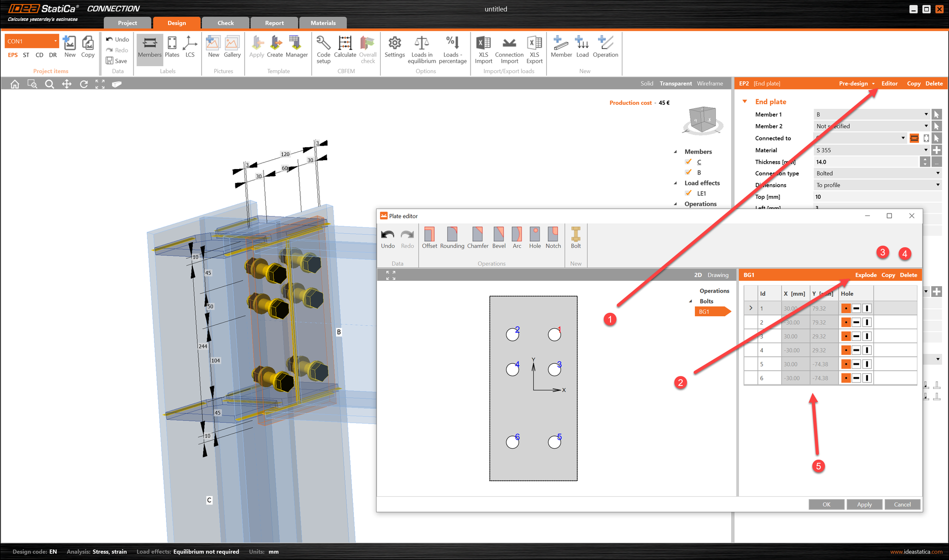Switch to the Check ribbon tab

click(x=224, y=23)
